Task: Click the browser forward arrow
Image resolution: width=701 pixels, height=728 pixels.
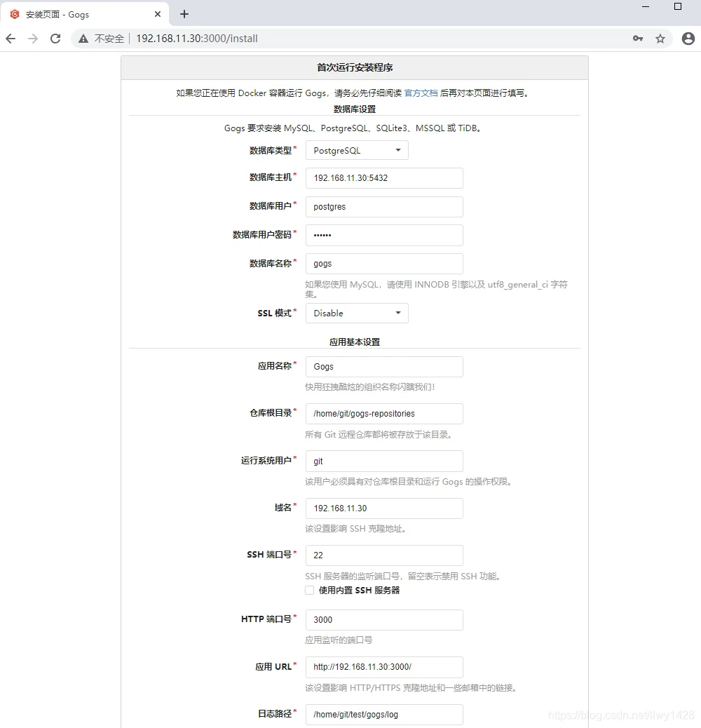Action: point(33,39)
